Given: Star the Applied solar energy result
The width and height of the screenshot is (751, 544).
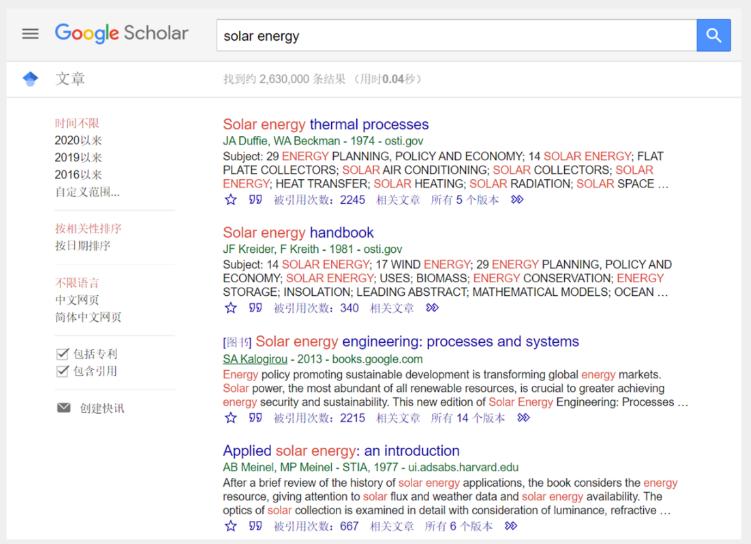Looking at the screenshot, I should click(231, 526).
